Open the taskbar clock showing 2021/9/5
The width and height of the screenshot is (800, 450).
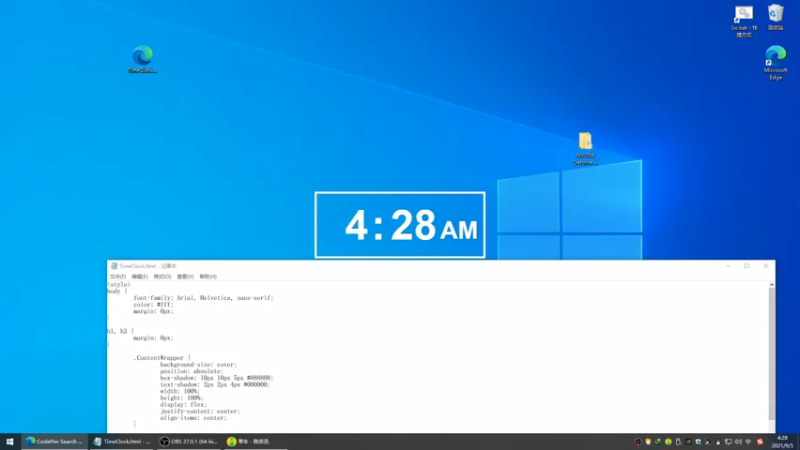coord(783,442)
